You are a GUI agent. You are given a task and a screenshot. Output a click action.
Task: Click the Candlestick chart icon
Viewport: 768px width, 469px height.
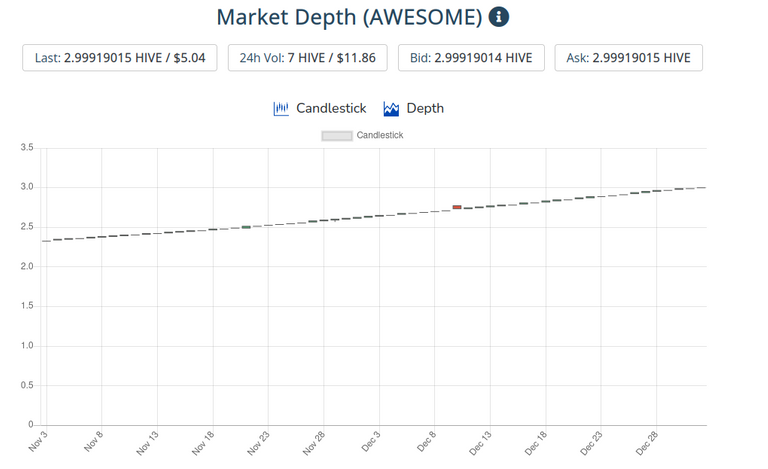click(x=281, y=108)
